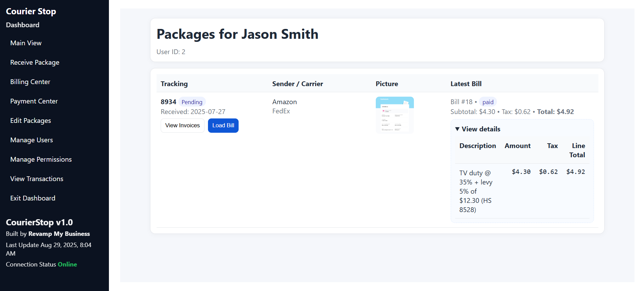Image resolution: width=644 pixels, height=291 pixels.
Task: Click the Latest Bill column header
Action: click(x=466, y=84)
